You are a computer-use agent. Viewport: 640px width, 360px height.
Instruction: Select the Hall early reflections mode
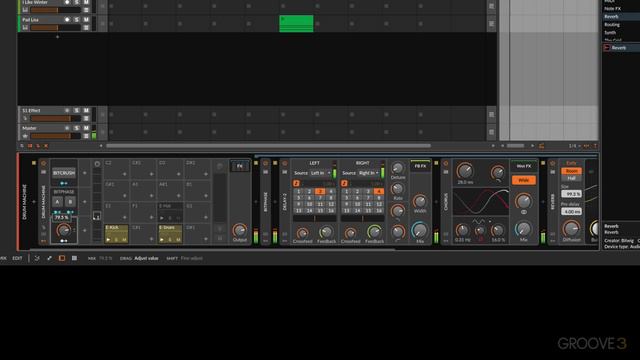(571, 178)
